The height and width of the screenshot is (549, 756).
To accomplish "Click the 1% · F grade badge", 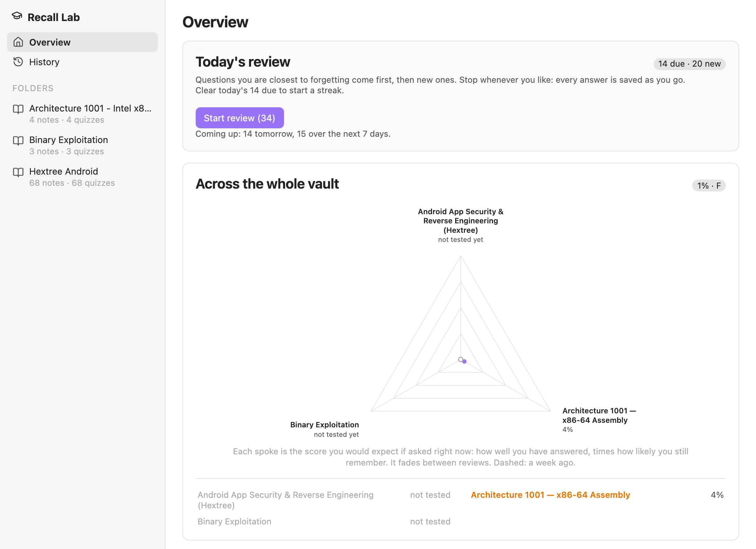I will pyautogui.click(x=709, y=185).
